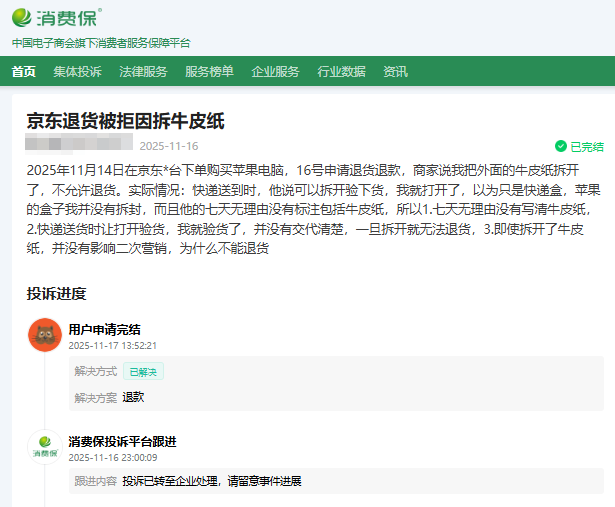615x507 pixels.
Task: Open the 行业数据 navigation item
Action: pos(341,71)
